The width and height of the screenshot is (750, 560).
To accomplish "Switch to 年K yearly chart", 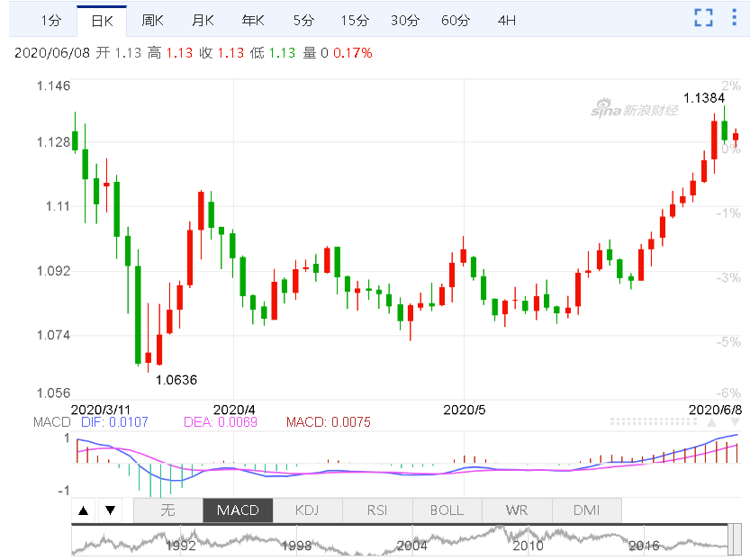I will 253,21.
